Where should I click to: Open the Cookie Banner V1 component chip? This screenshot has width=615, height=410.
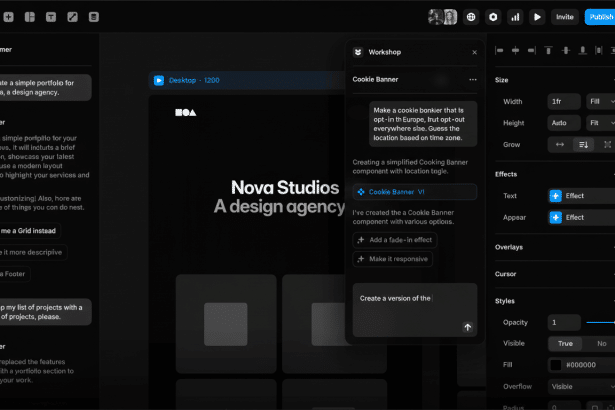415,192
